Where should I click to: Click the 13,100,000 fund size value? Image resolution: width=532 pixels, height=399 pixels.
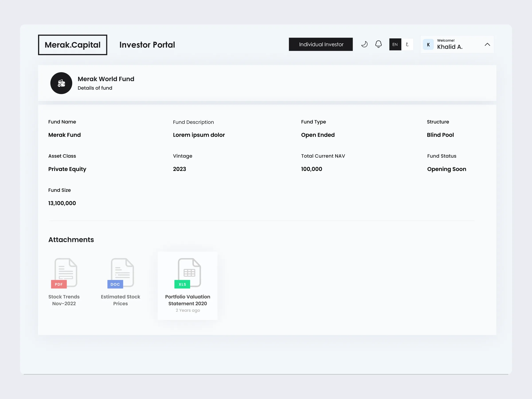62,203
